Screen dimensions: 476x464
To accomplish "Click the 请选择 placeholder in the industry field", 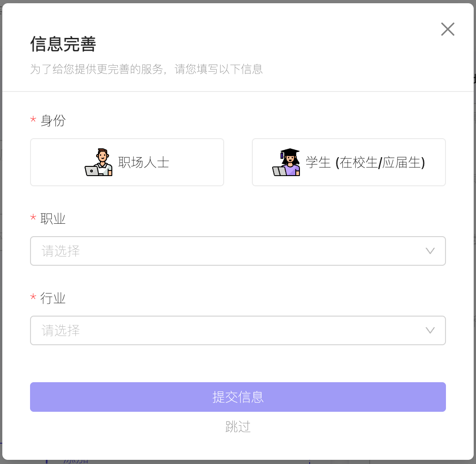I will point(60,330).
